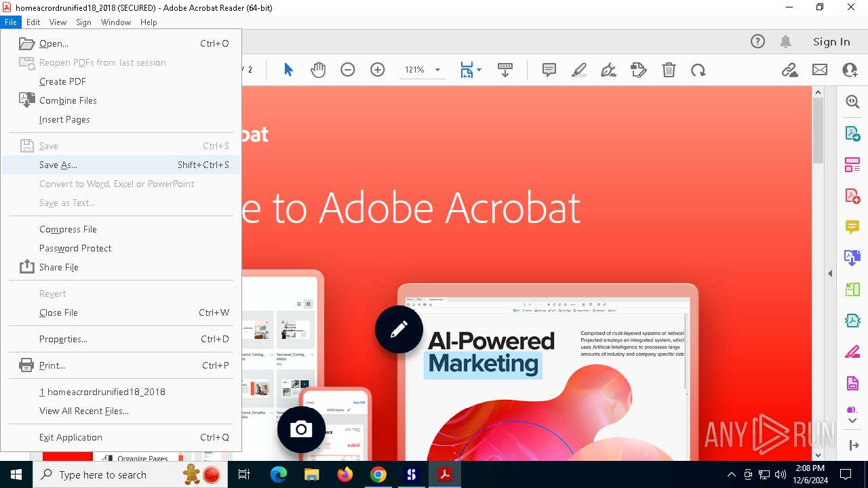868x488 pixels.
Task: Open the Window menu
Action: coord(116,22)
